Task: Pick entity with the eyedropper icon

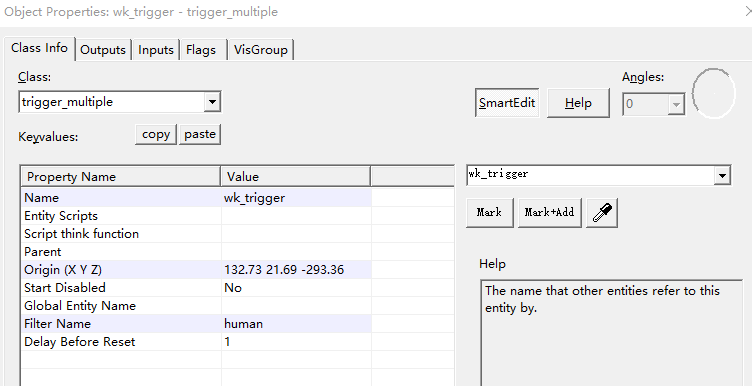Action: 602,212
